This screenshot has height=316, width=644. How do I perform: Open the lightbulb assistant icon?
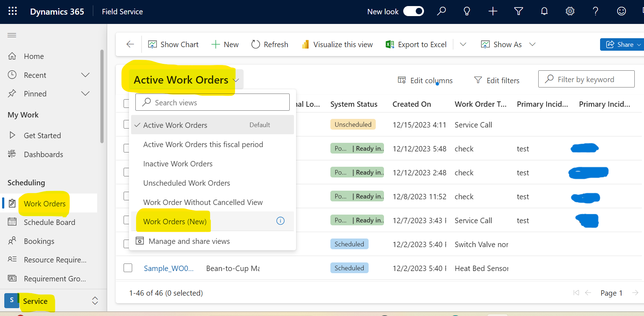[x=467, y=11]
